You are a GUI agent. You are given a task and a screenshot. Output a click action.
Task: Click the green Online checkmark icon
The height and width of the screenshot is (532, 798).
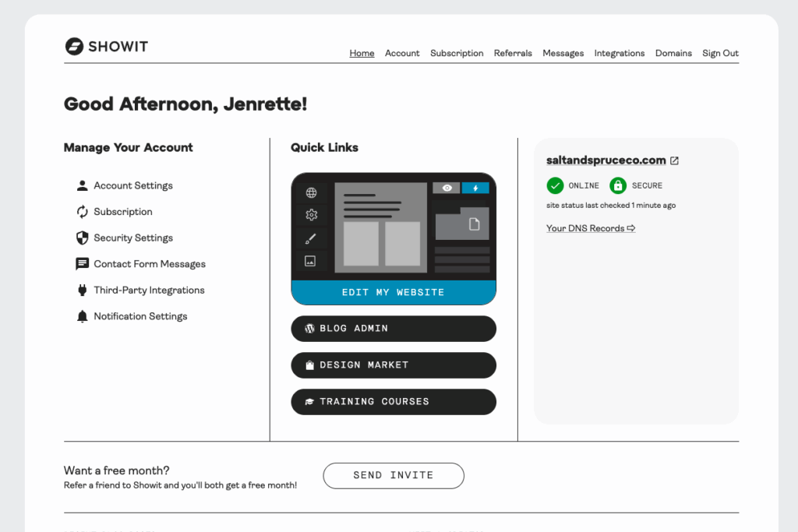(555, 185)
